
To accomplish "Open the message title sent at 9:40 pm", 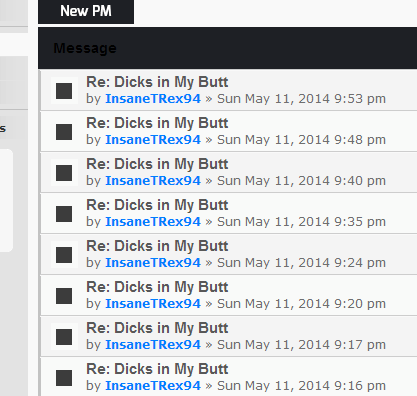I will [157, 164].
